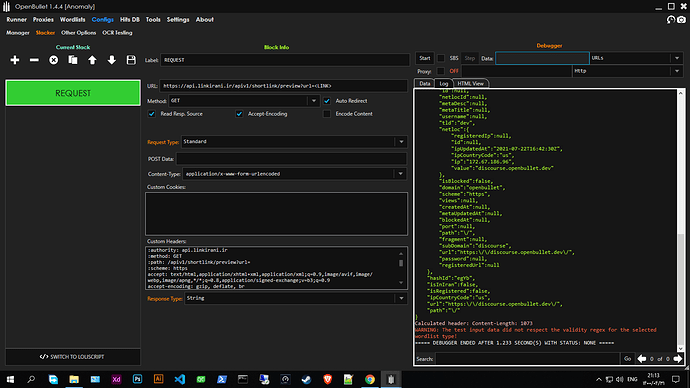The image size is (690, 388).
Task: Toggle the Accept-Encoding checkbox
Action: (x=239, y=114)
